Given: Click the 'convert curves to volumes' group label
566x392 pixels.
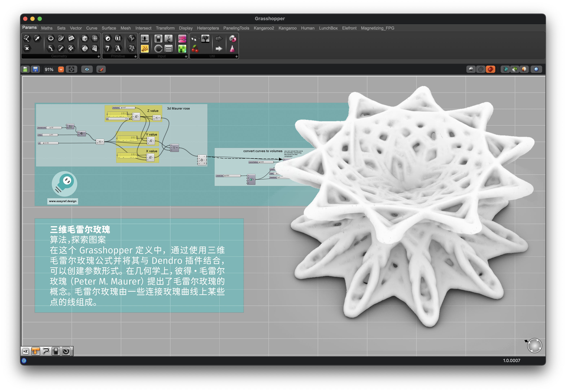Looking at the screenshot, I should click(x=263, y=151).
